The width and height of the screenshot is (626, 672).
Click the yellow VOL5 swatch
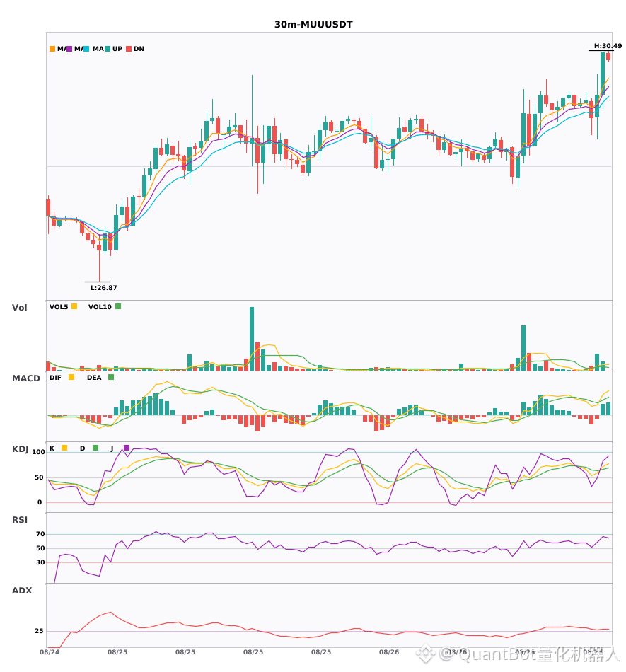pyautogui.click(x=74, y=306)
